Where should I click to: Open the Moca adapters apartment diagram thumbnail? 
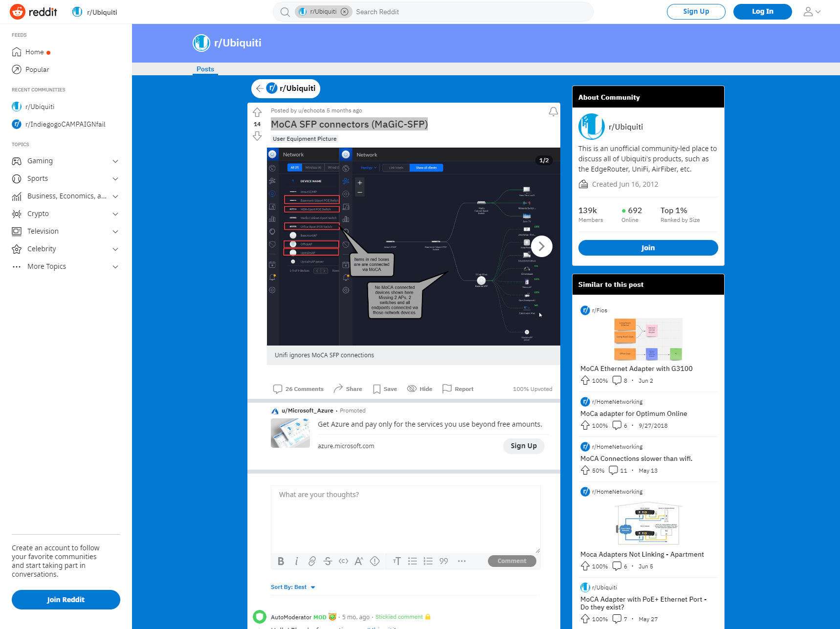click(648, 523)
